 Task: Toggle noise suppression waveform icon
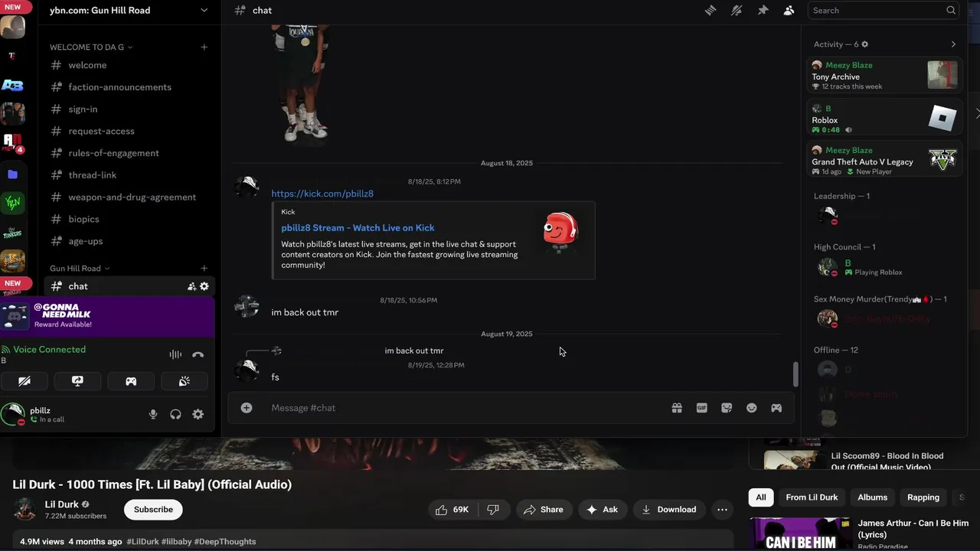(x=175, y=354)
